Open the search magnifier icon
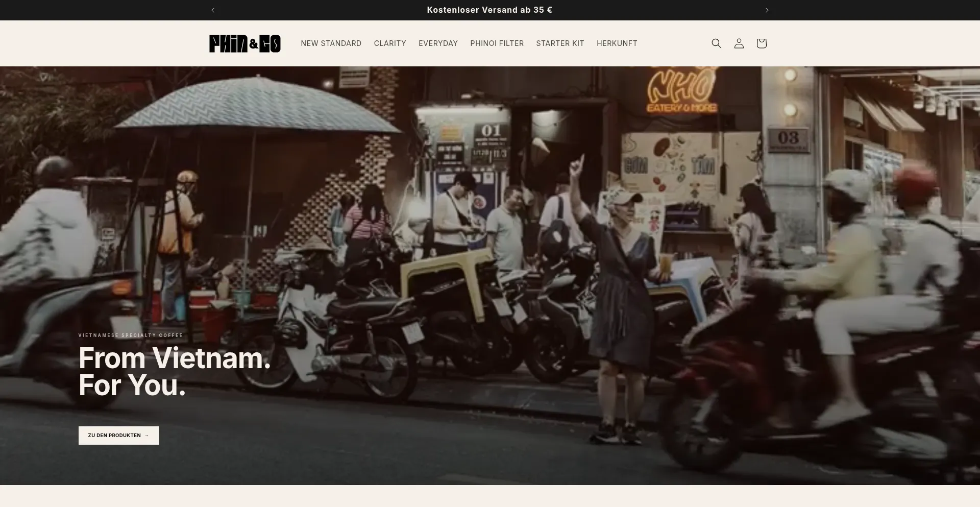The width and height of the screenshot is (980, 507). pos(716,43)
